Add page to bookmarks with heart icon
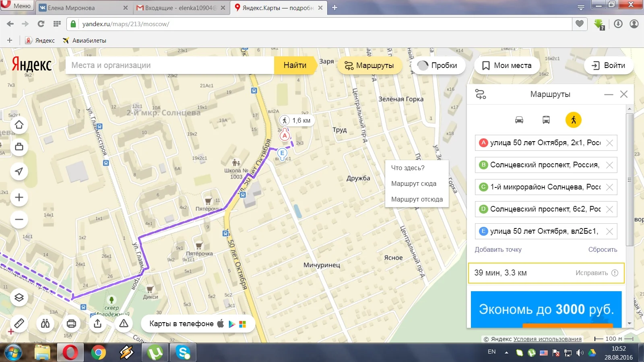The width and height of the screenshot is (644, 362). (x=580, y=24)
